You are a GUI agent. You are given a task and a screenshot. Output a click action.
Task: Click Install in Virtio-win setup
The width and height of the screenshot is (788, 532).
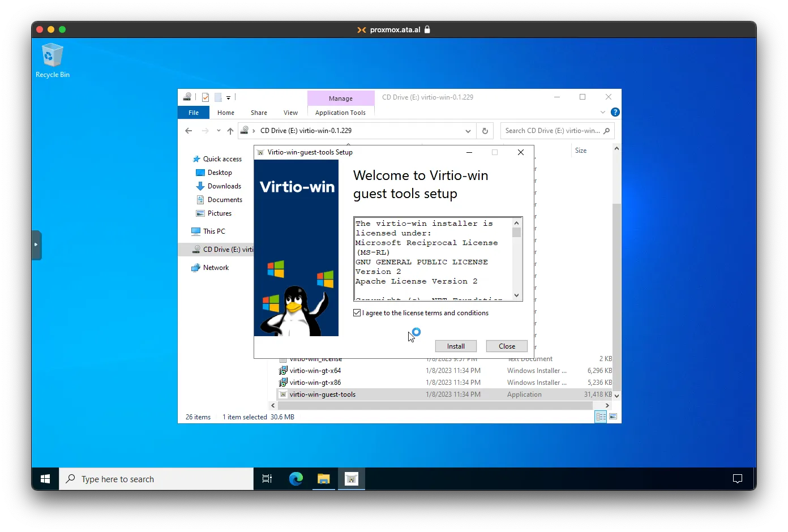click(456, 346)
